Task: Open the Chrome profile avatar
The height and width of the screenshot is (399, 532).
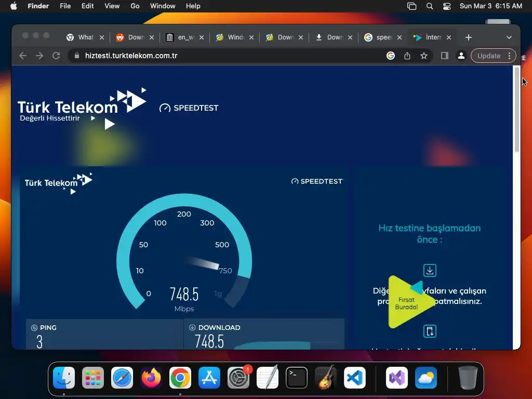Action: [x=461, y=56]
